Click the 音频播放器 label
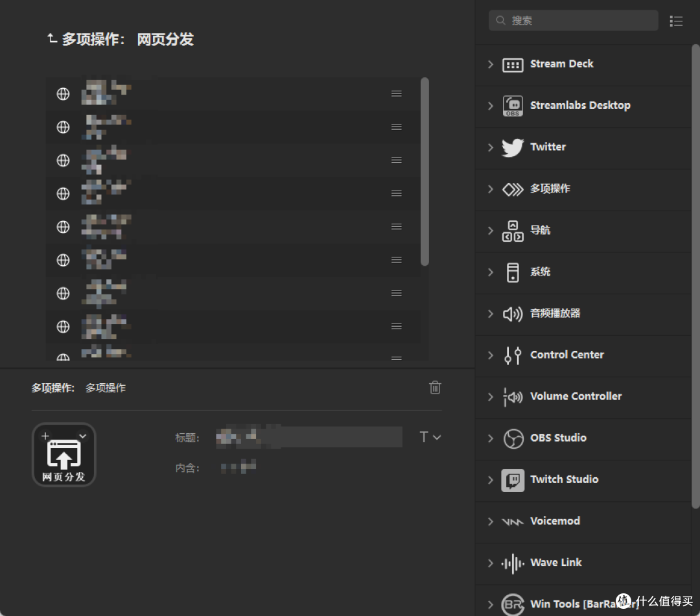700x616 pixels. point(555,313)
